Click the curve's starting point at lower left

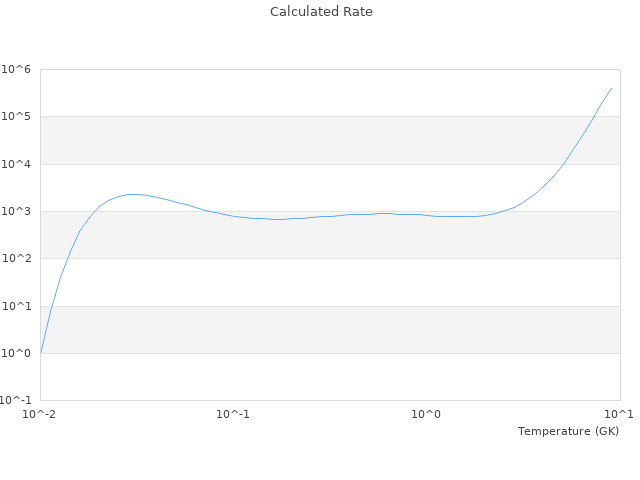[x=41, y=353]
